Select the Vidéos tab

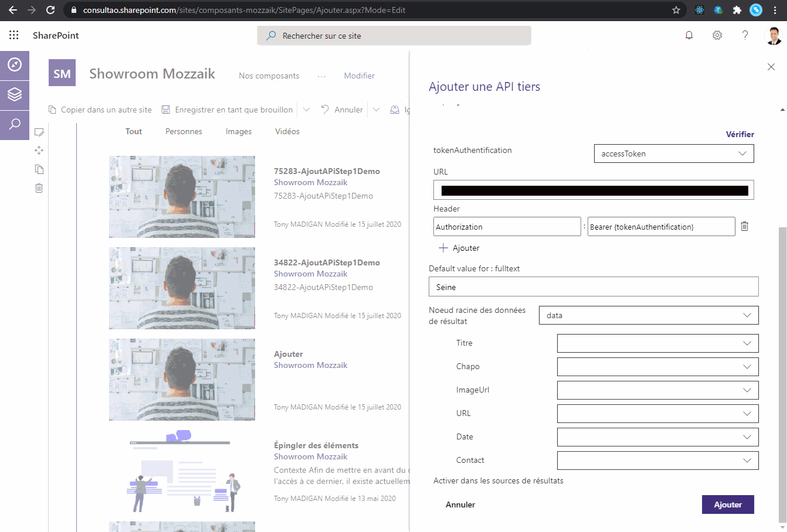(x=287, y=131)
